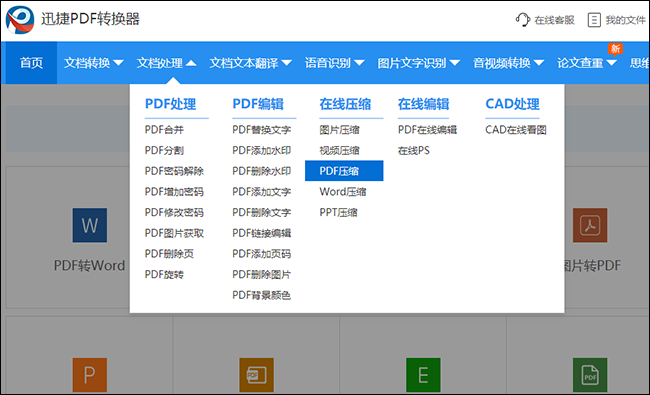The width and height of the screenshot is (650, 395).
Task: Click the 图片转PDF red PDF icon
Action: click(590, 225)
